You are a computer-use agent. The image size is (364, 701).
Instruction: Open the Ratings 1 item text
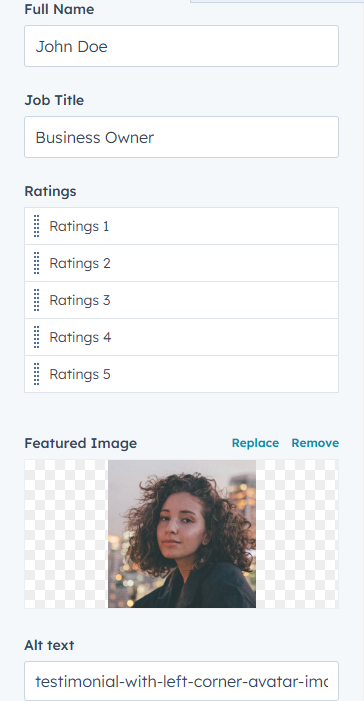point(79,226)
